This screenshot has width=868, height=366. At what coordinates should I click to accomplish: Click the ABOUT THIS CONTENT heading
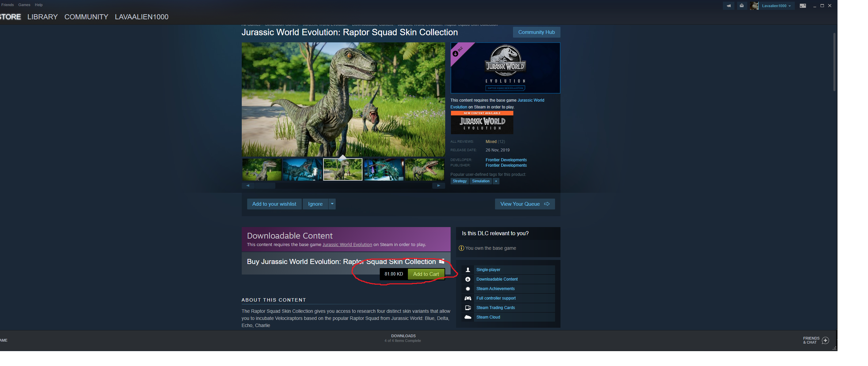[x=274, y=300]
